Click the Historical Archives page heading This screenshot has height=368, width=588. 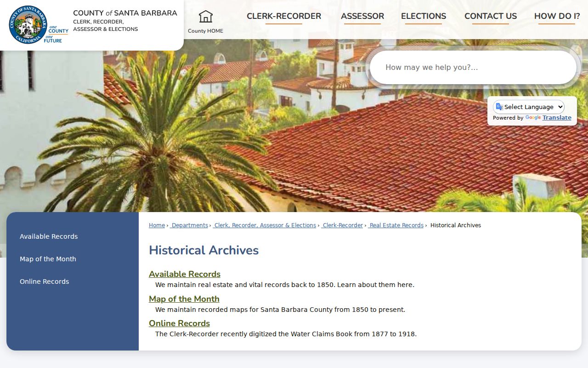(204, 250)
